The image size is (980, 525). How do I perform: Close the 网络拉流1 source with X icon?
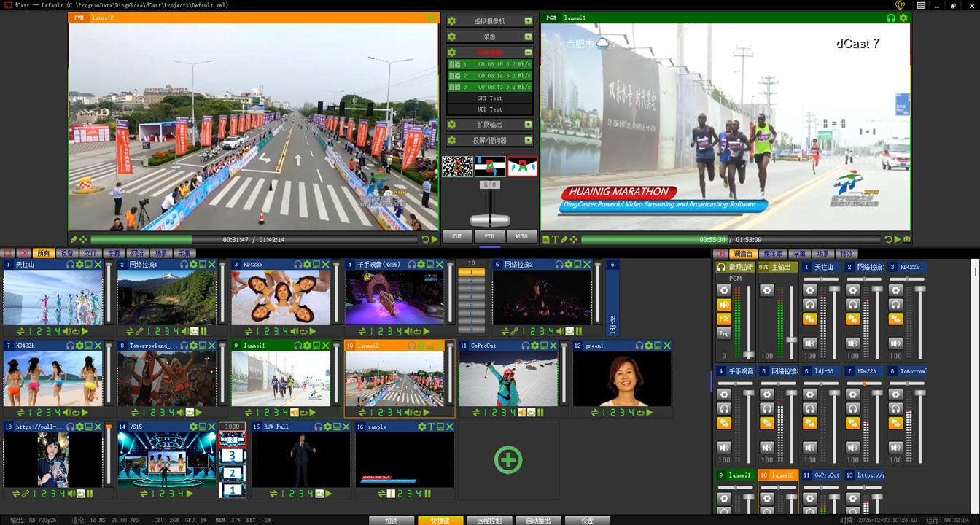click(x=212, y=265)
